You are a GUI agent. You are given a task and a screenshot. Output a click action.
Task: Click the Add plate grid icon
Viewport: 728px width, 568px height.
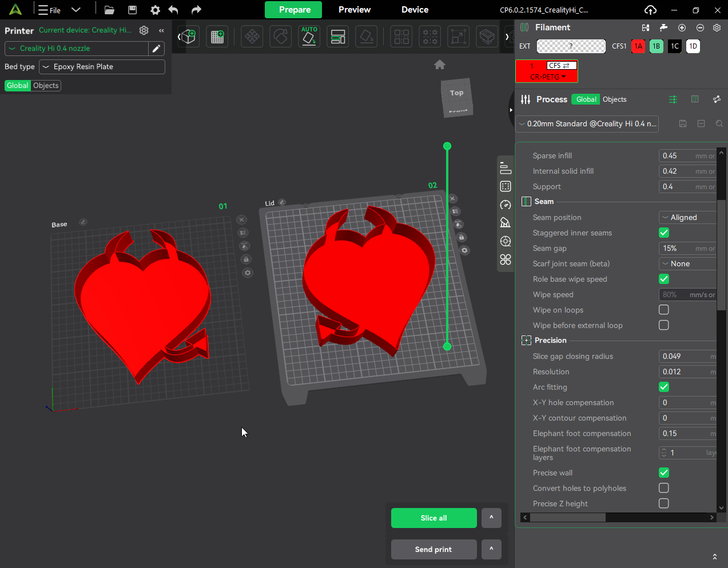click(x=217, y=37)
